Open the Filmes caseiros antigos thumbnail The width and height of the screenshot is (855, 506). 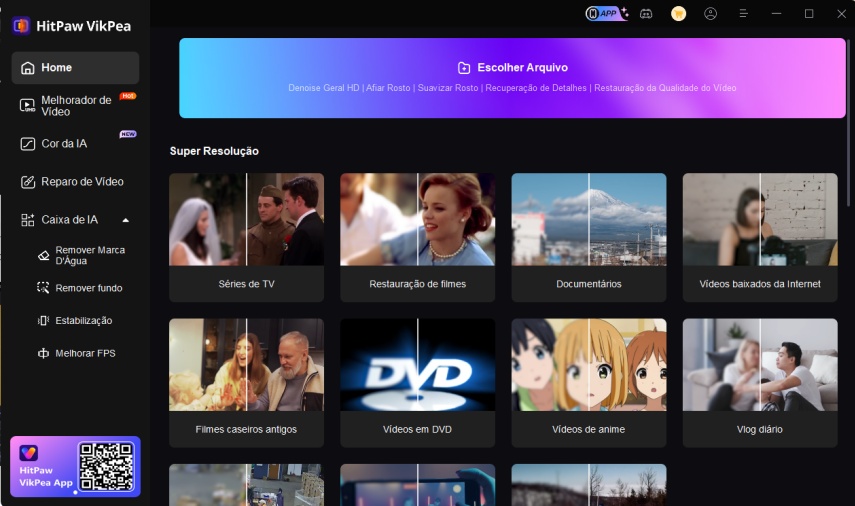pos(246,365)
